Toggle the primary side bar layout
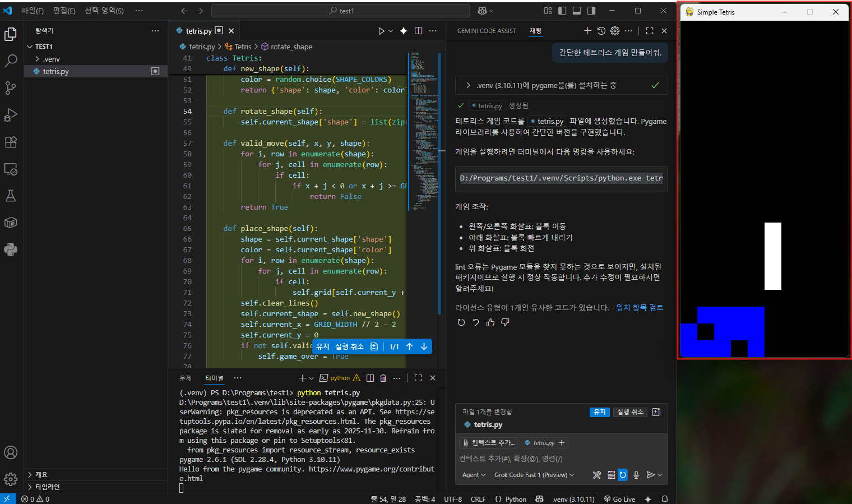Screen dimensions: 852x504 coord(562,11)
